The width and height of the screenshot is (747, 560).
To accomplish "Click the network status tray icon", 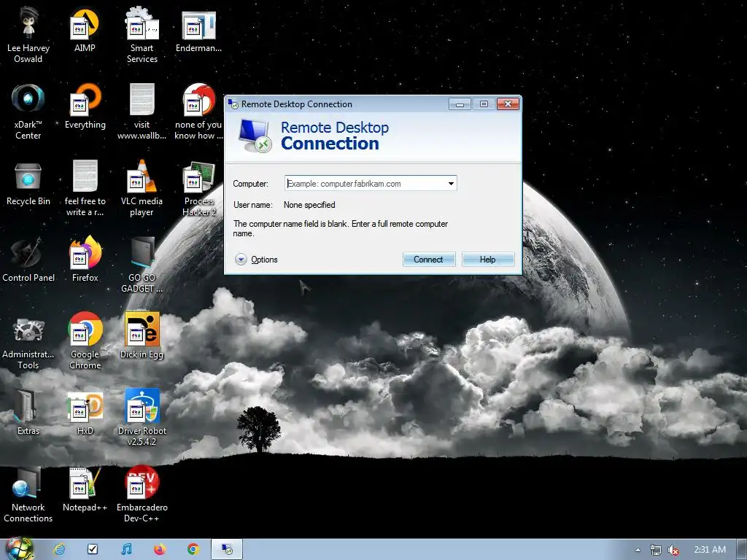I will point(656,550).
